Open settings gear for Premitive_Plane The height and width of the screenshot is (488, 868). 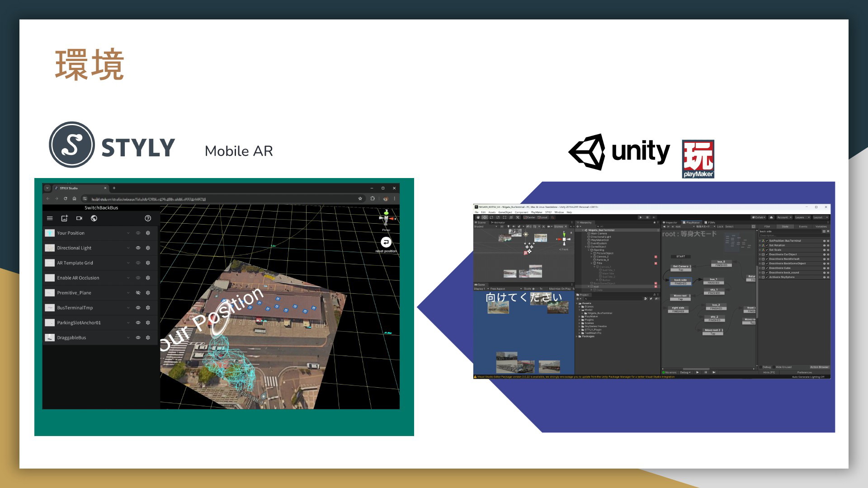point(148,293)
